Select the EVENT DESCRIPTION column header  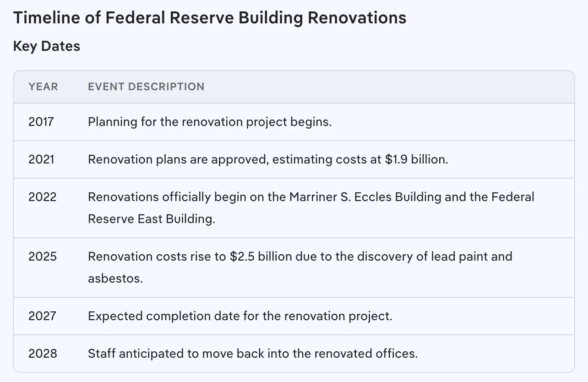(146, 87)
